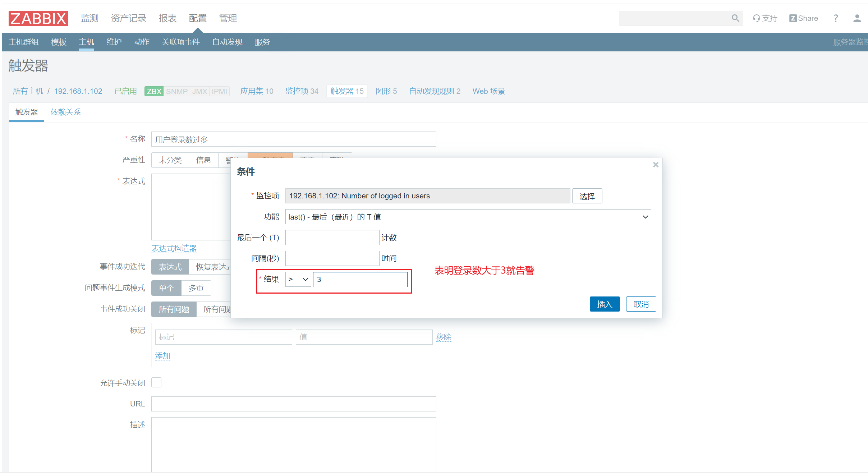Open 触发器 15 link
868x474 pixels.
tap(347, 91)
